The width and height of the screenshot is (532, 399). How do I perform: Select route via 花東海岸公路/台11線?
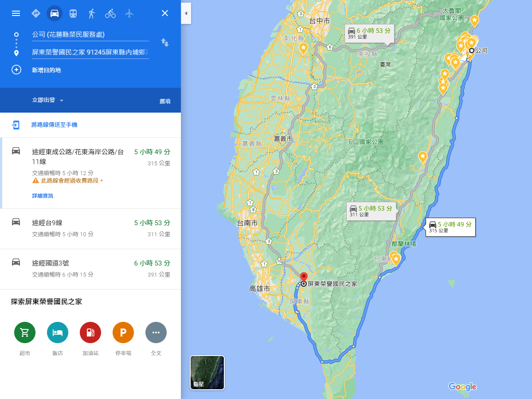90,173
